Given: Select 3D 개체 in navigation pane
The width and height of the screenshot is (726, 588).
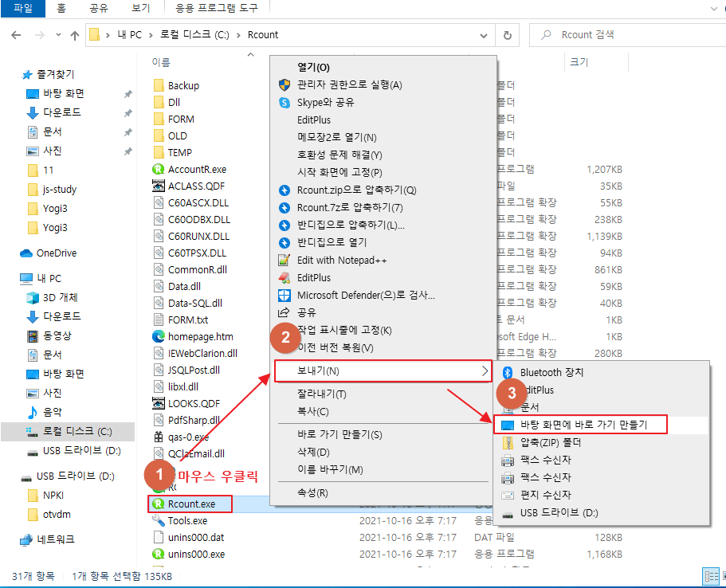Looking at the screenshot, I should 61,298.
